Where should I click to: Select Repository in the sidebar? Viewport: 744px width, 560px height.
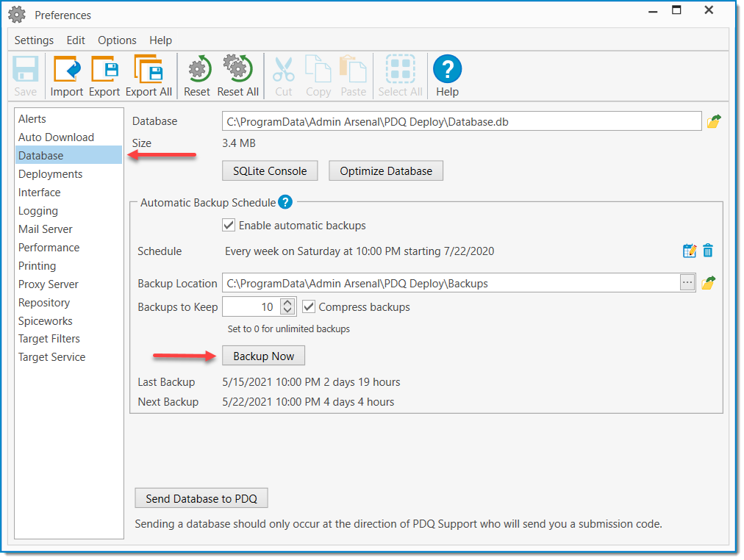click(x=69, y=303)
